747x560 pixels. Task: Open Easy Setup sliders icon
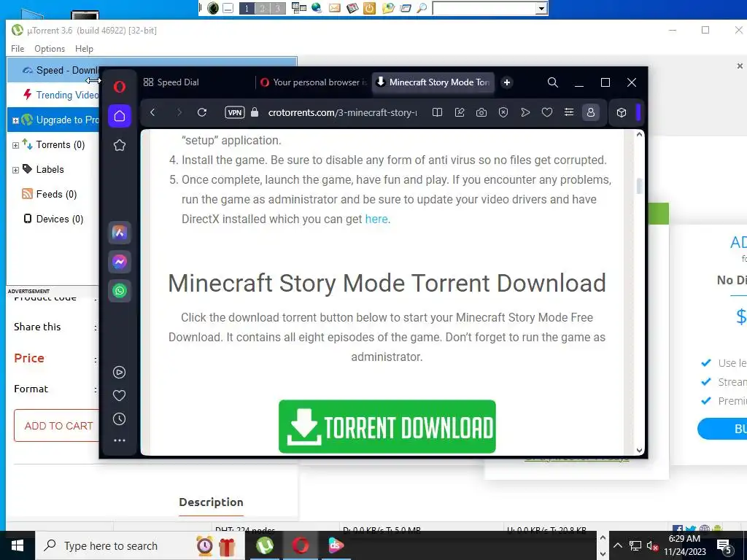point(569,112)
